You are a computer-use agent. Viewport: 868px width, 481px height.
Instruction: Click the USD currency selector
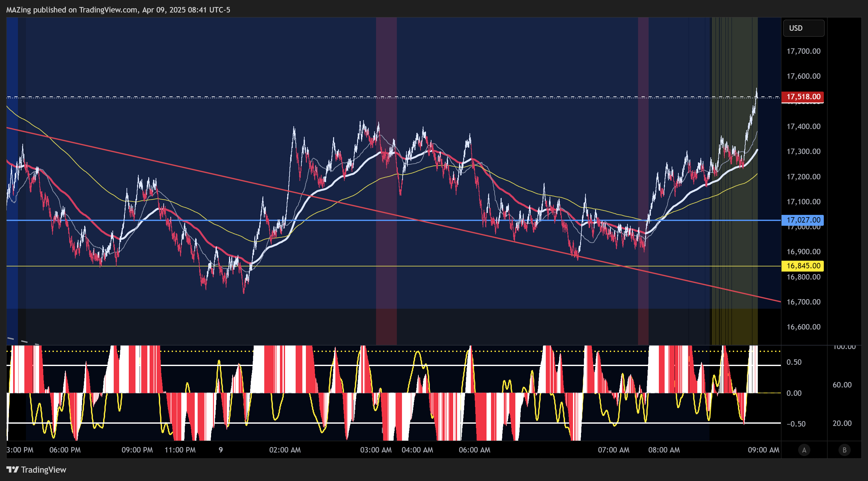coord(804,28)
